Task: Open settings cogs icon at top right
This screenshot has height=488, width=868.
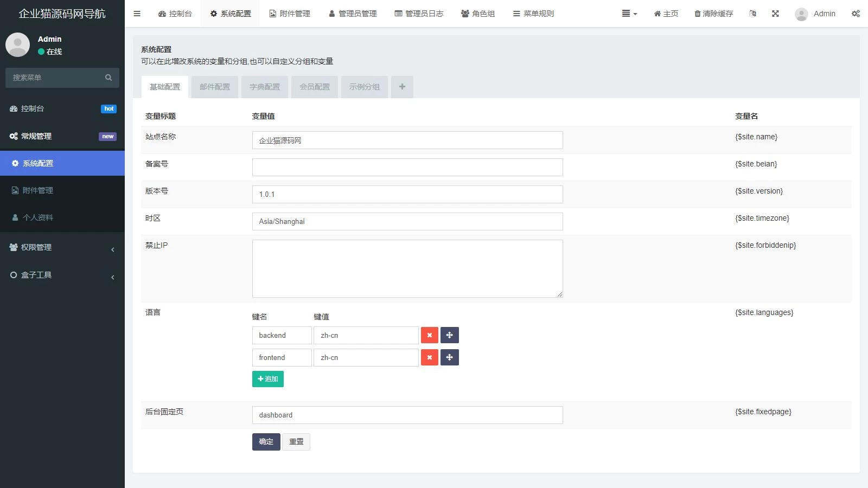Action: (856, 14)
